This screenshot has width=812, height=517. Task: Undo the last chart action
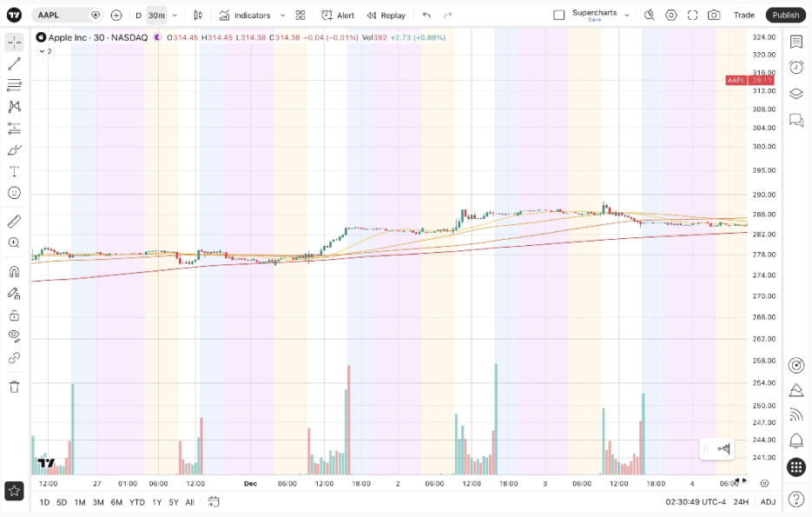426,15
